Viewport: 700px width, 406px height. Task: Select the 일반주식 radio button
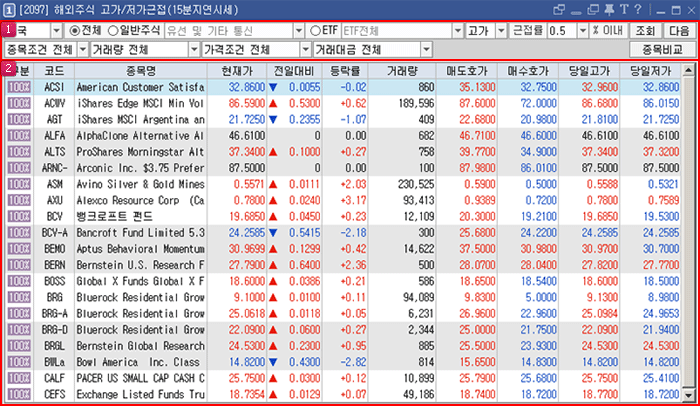[112, 31]
